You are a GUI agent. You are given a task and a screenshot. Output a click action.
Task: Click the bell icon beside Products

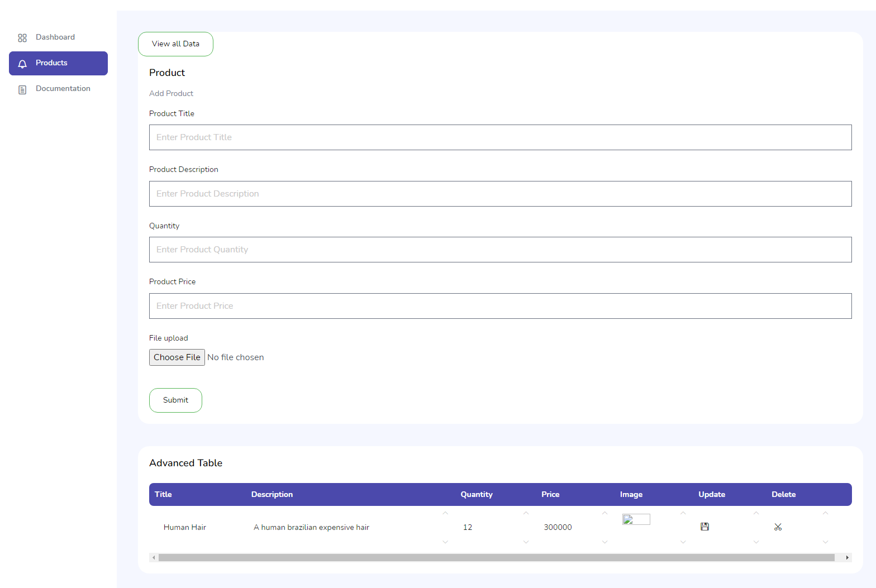pos(22,64)
